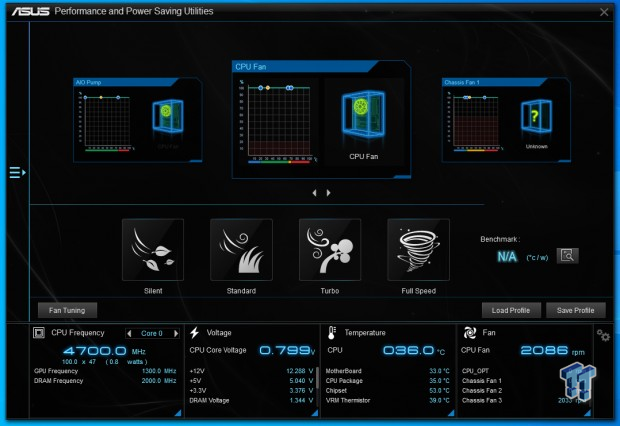Expand the Voltage panel corner triangle
Screen dimensions: 620x426
coord(315,413)
